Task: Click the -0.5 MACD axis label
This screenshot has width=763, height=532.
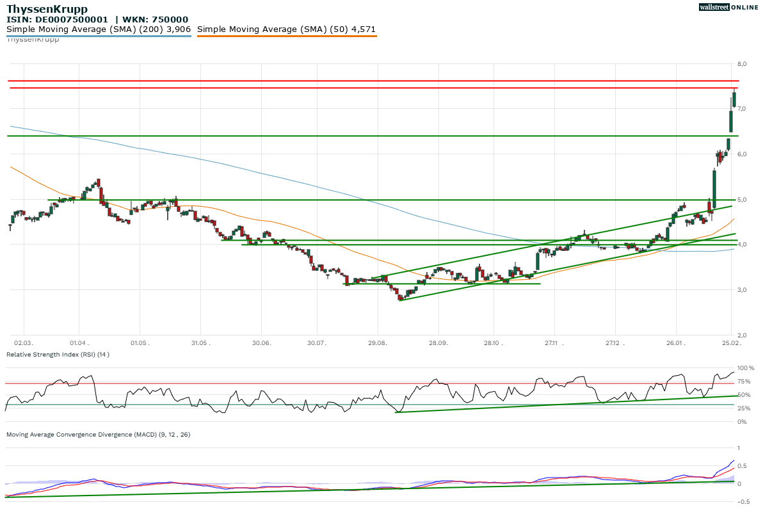Action: [744, 502]
